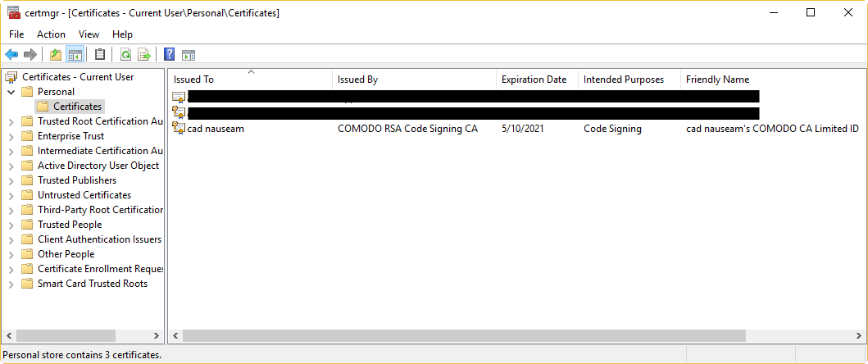Click right arrow of tree pane scrollbar
Image resolution: width=868 pixels, height=364 pixels.
point(156,336)
